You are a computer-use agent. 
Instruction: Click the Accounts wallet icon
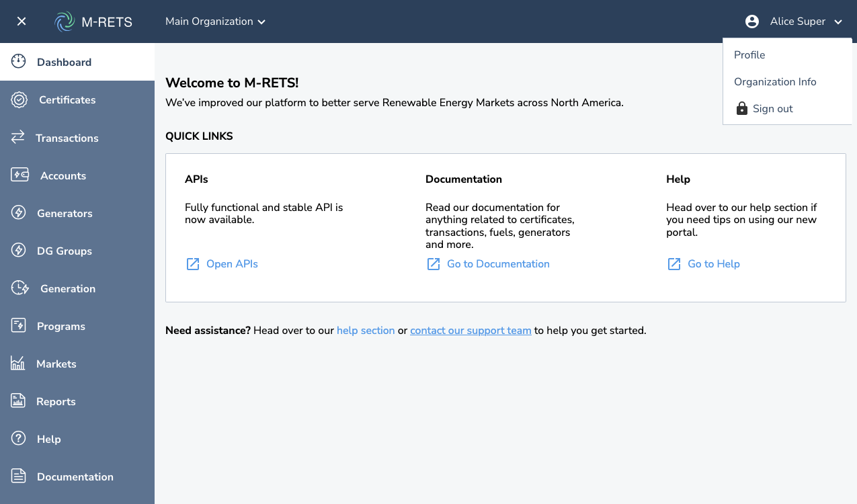19,175
